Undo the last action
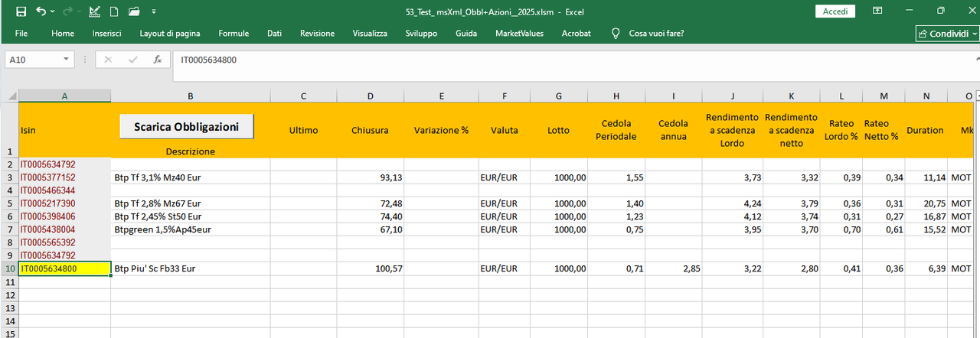This screenshot has height=338, width=980. coord(41,11)
